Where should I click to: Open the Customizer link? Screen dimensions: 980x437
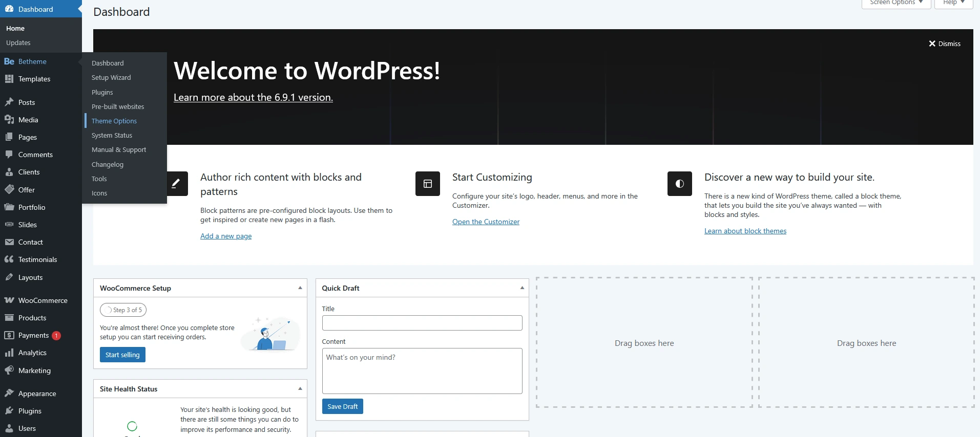486,222
